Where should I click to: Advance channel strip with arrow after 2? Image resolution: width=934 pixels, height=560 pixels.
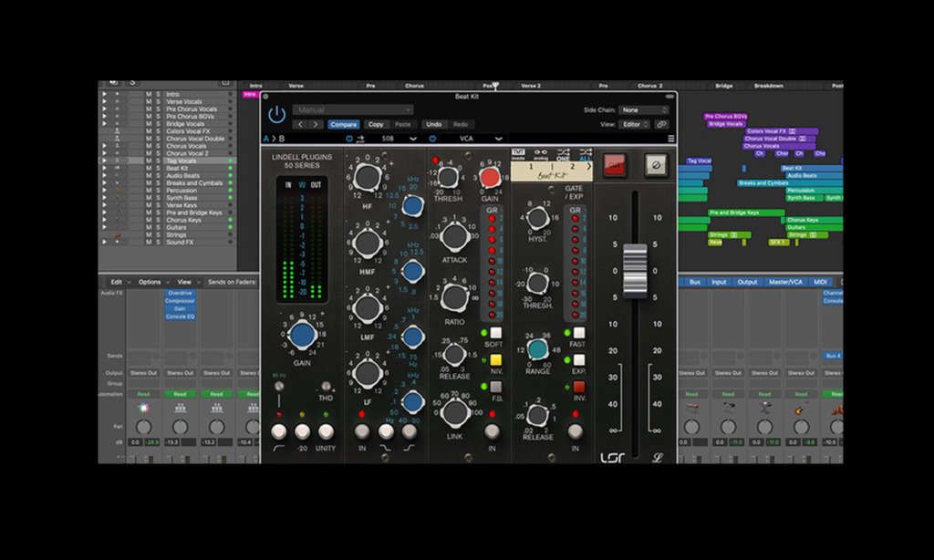(x=588, y=167)
